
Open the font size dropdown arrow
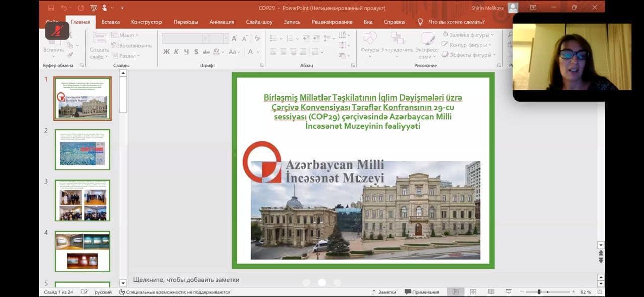click(226, 38)
